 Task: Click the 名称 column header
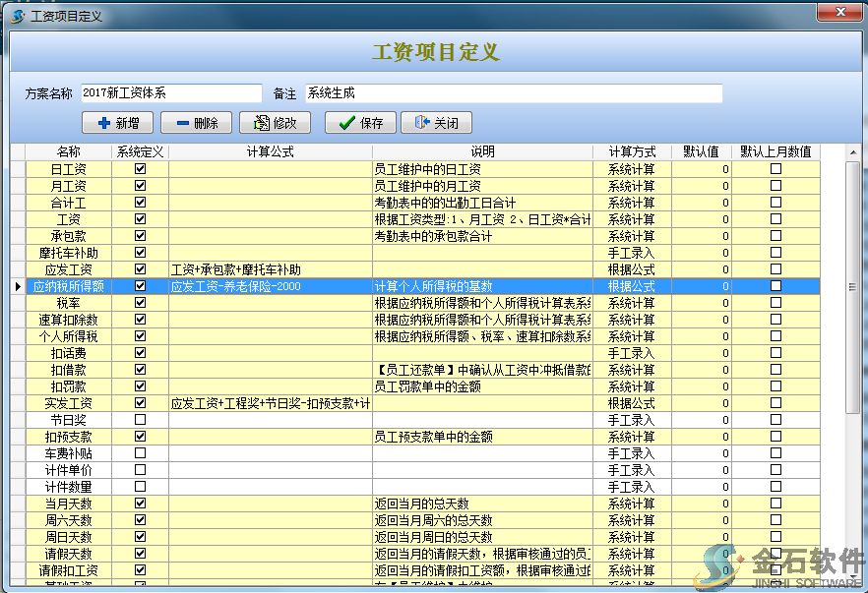(68, 152)
